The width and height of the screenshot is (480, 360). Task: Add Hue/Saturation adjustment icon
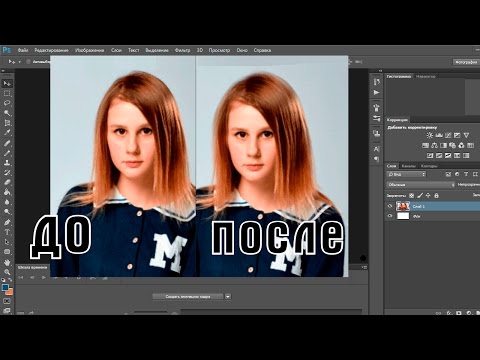(425, 145)
